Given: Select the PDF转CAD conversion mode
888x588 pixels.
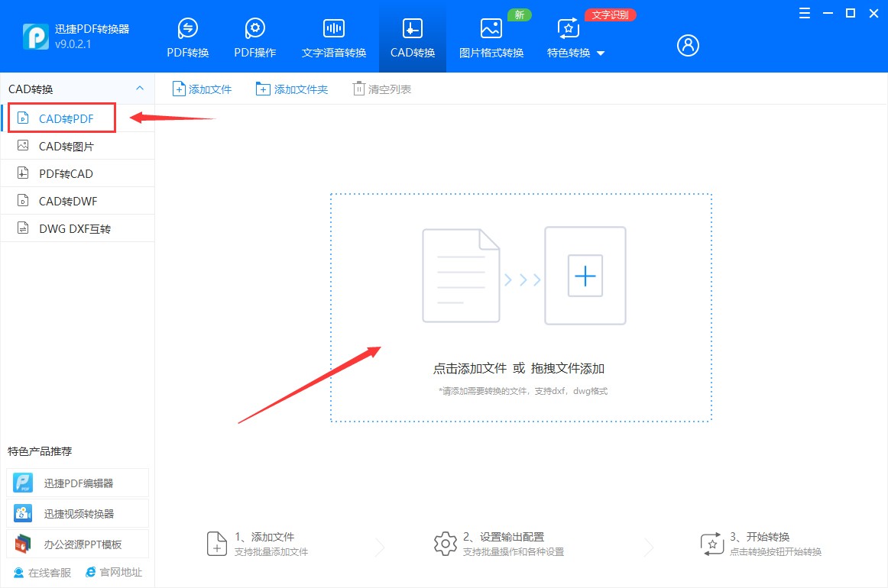Looking at the screenshot, I should [64, 173].
